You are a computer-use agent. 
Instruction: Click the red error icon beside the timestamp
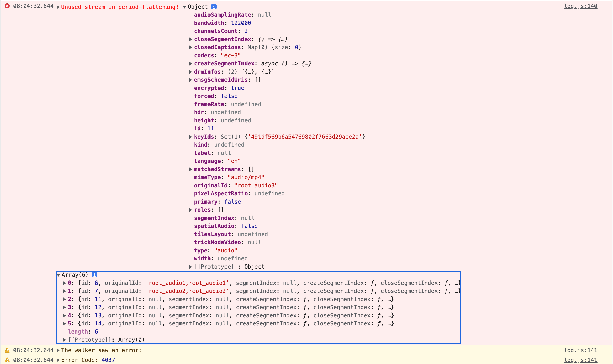pyautogui.click(x=7, y=6)
